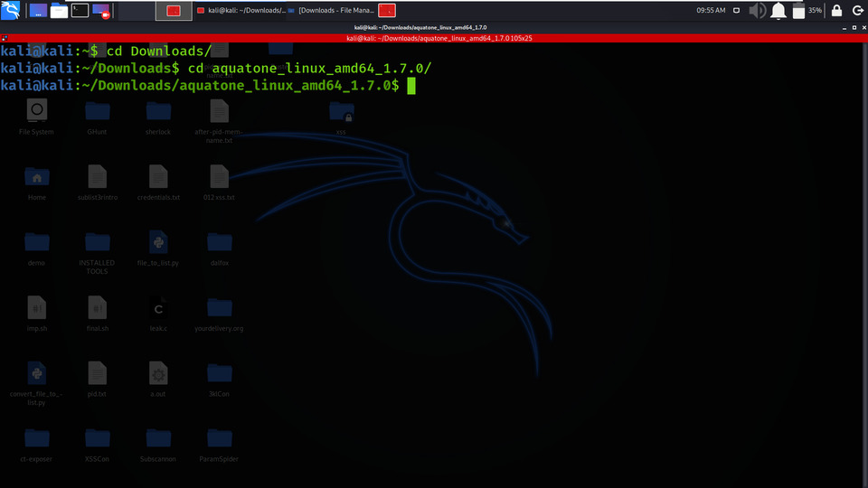Viewport: 868px width, 488px height.
Task: Select after-pid-mem-name.txt file on desktop
Action: 219,122
